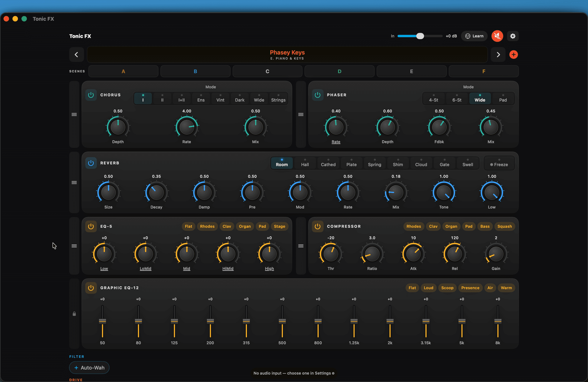Screen dimensions: 588x382
Task: Click the Compressor Gain knob
Action: point(496,253)
